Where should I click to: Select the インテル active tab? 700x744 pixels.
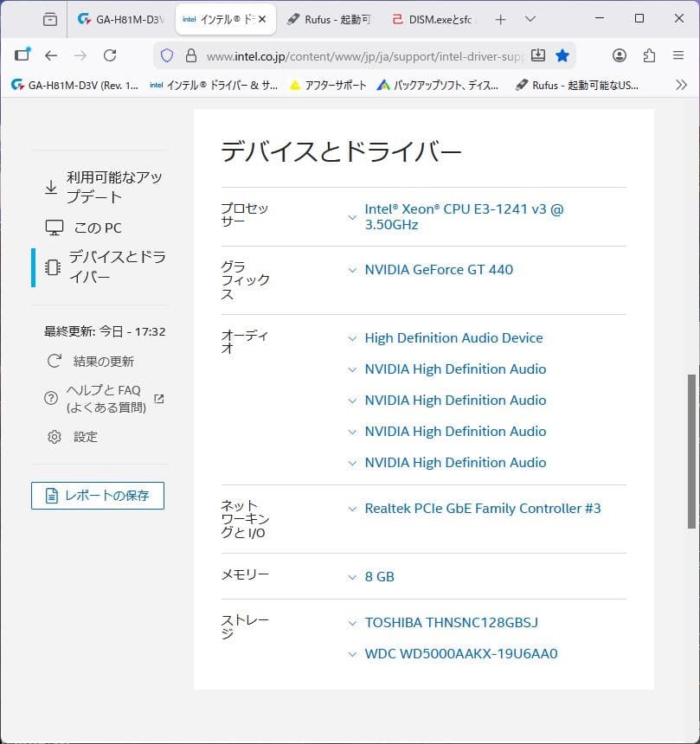click(x=226, y=19)
